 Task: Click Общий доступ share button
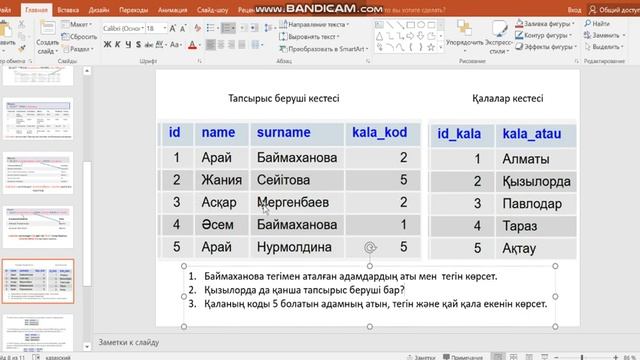click(x=614, y=10)
